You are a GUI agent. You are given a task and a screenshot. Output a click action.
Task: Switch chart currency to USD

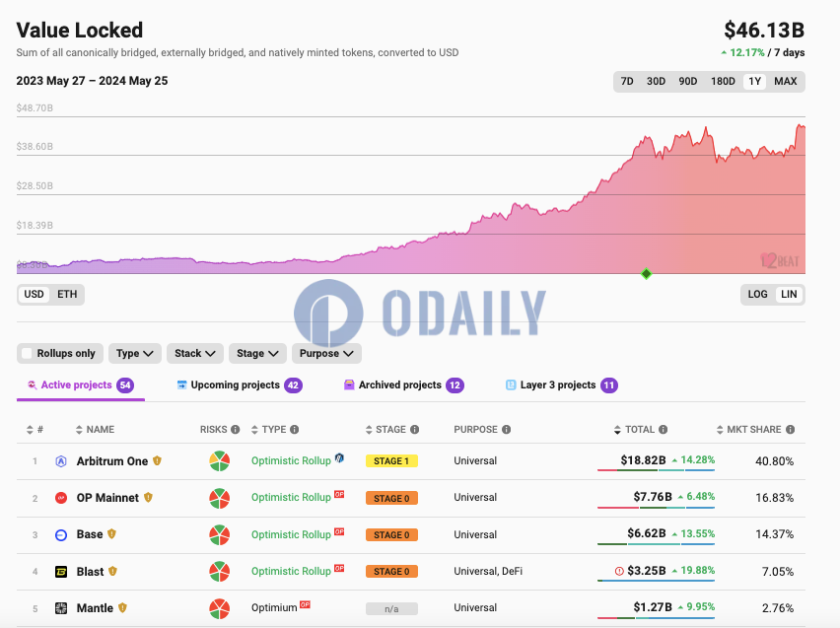coord(34,294)
